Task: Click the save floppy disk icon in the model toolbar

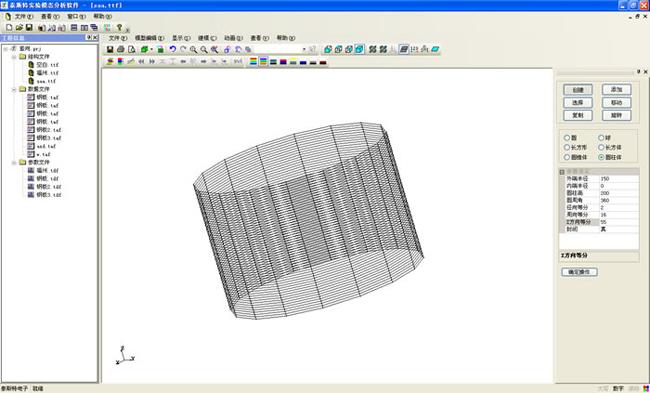Action: pos(110,49)
